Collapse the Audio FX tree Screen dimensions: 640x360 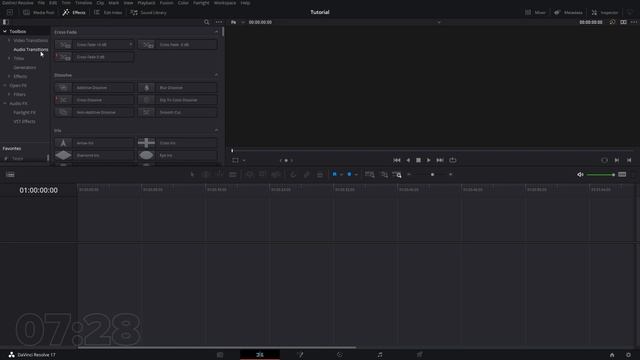(x=5, y=103)
